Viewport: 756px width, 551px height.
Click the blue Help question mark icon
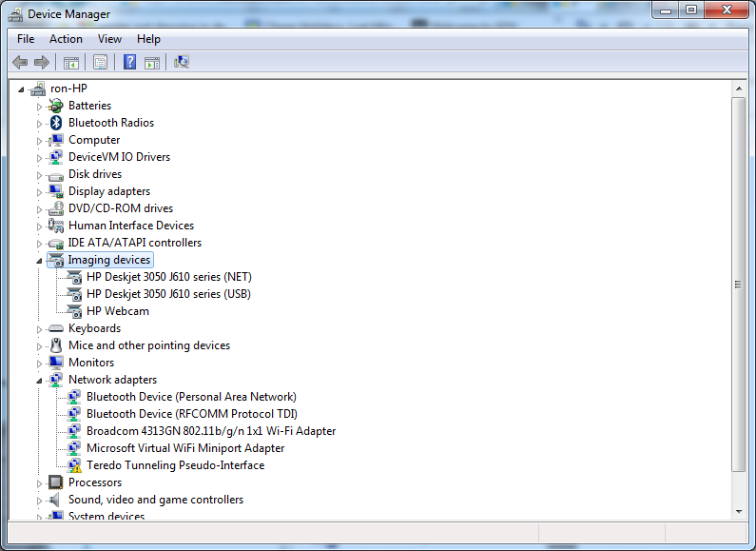pos(129,62)
